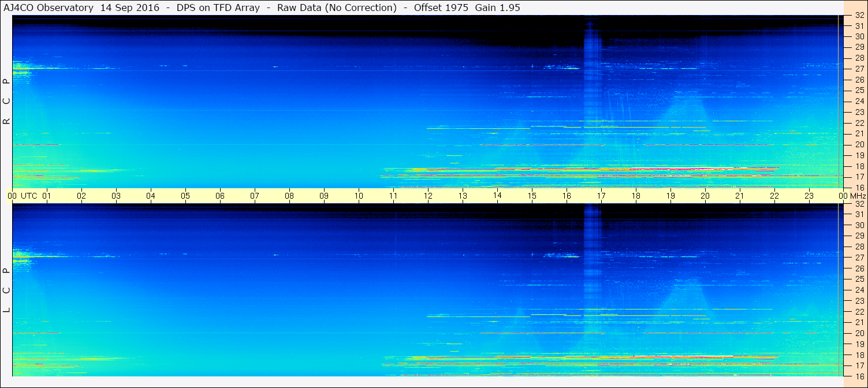This screenshot has height=388, width=868.
Task: Click the LCP vertical axis label
Action: (6, 290)
